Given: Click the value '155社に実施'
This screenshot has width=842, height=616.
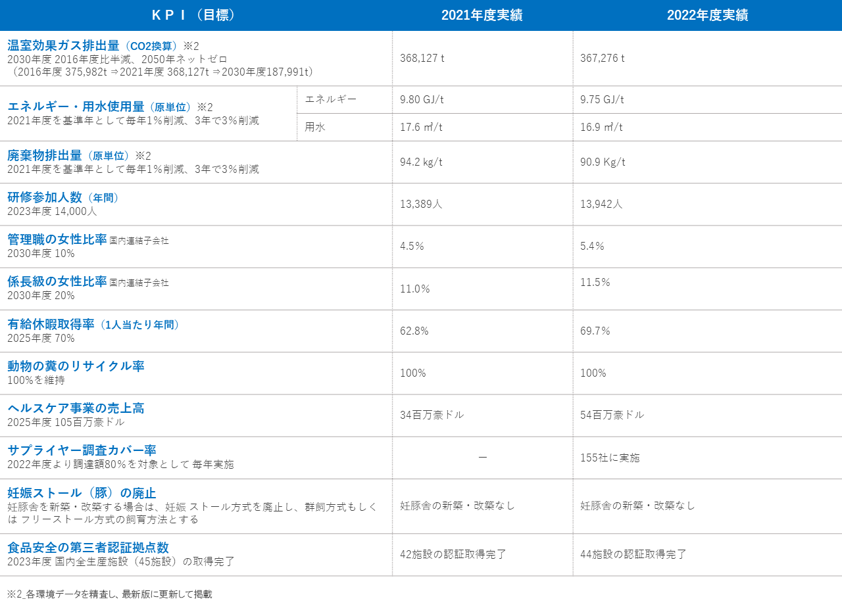Looking at the screenshot, I should coord(610,457).
